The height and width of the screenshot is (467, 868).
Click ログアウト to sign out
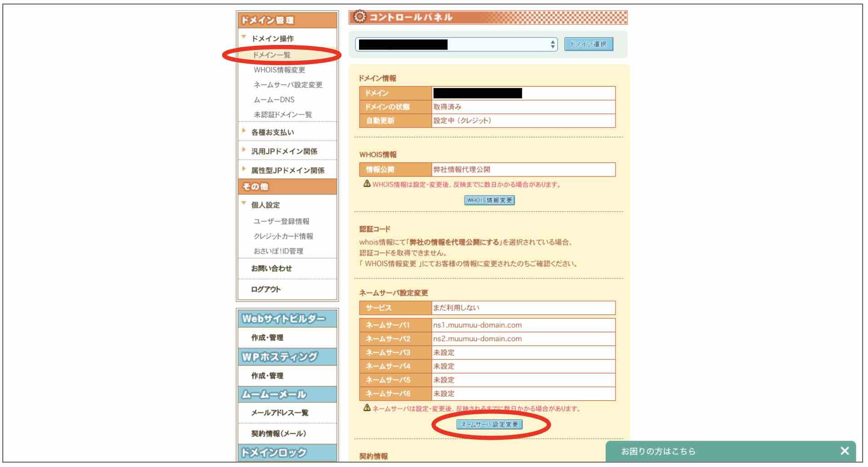[266, 289]
